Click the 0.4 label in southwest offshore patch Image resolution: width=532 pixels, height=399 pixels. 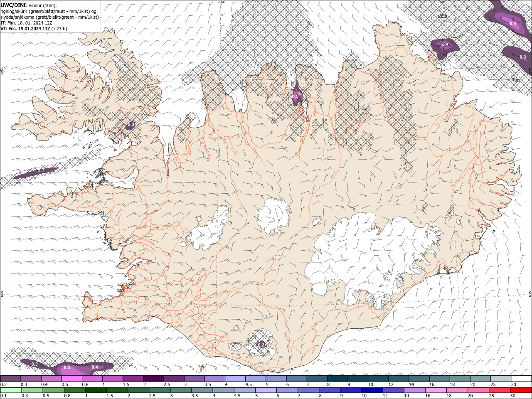(x=95, y=367)
